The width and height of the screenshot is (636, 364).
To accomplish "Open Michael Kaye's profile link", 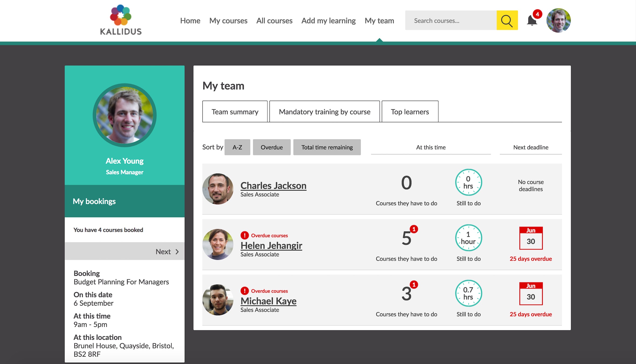I will pos(268,301).
